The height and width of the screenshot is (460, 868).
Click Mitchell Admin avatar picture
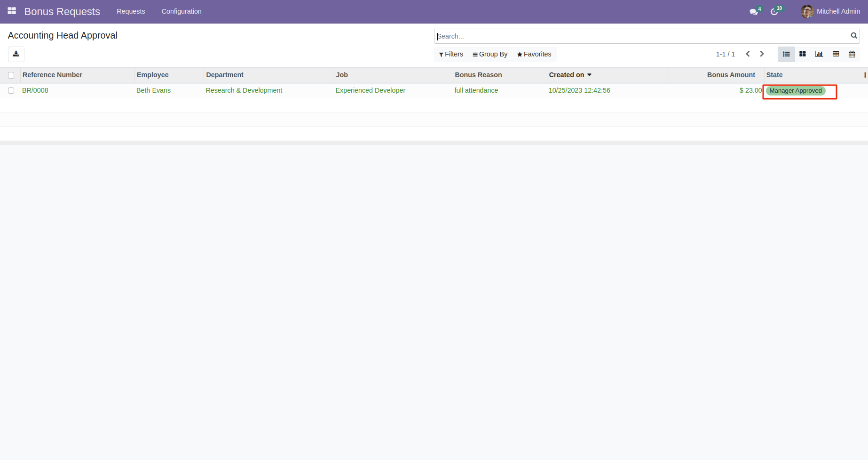[x=807, y=11]
